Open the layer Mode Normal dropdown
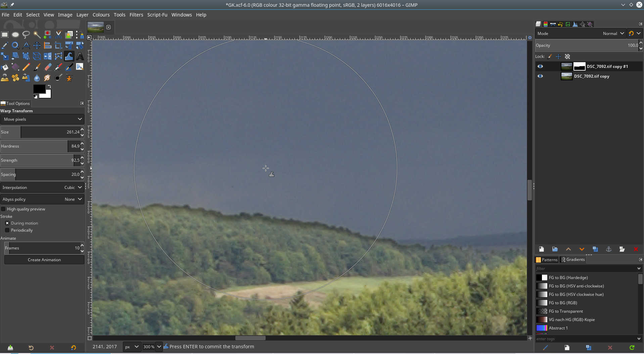The width and height of the screenshot is (644, 354). click(x=581, y=33)
